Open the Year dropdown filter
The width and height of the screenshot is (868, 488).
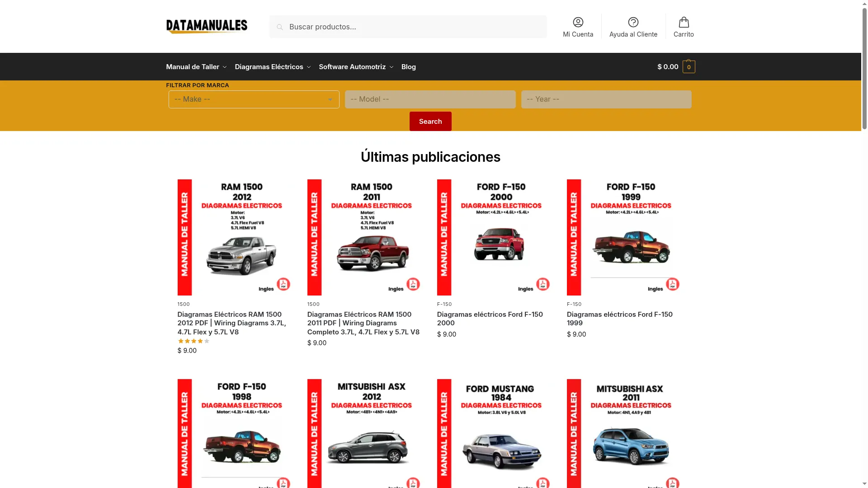pos(606,99)
